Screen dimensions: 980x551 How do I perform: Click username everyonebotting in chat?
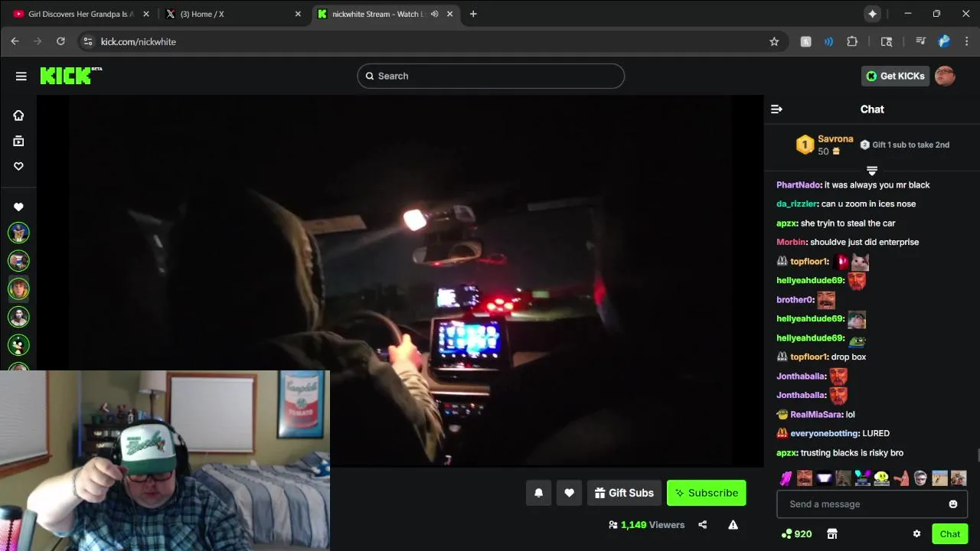825,434
